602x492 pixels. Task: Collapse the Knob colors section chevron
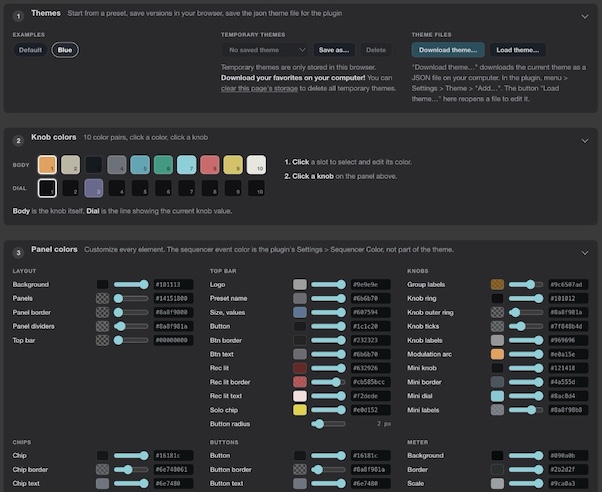click(585, 141)
